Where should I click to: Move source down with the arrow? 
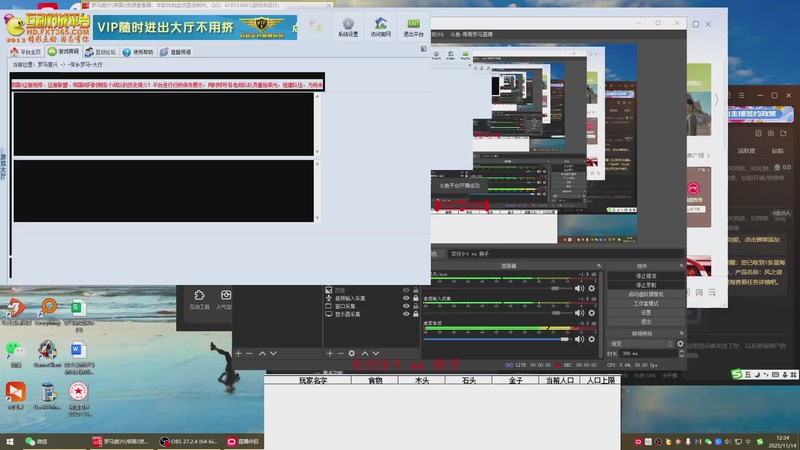[376, 353]
